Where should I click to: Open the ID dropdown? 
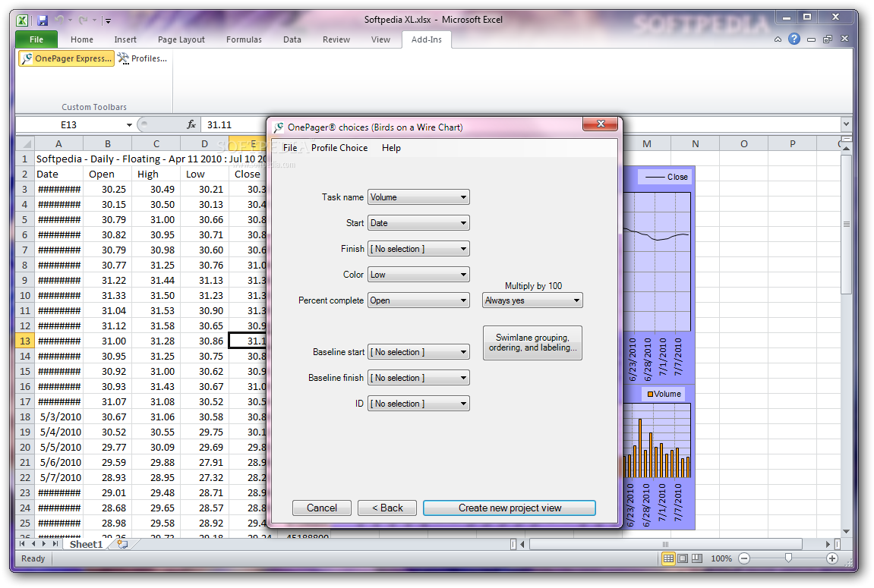tap(418, 403)
